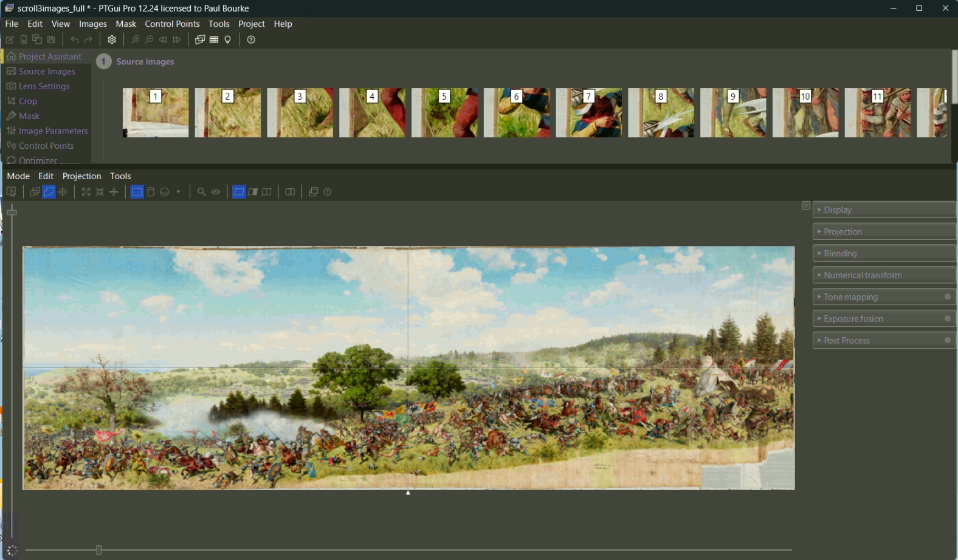Close the side panel with the X button
The width and height of the screenshot is (958, 560).
point(806,205)
